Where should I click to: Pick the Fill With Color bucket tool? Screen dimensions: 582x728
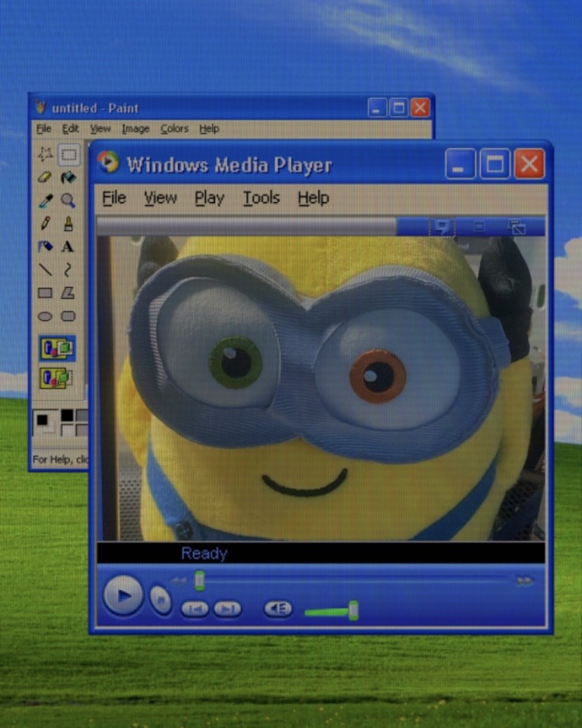[68, 177]
